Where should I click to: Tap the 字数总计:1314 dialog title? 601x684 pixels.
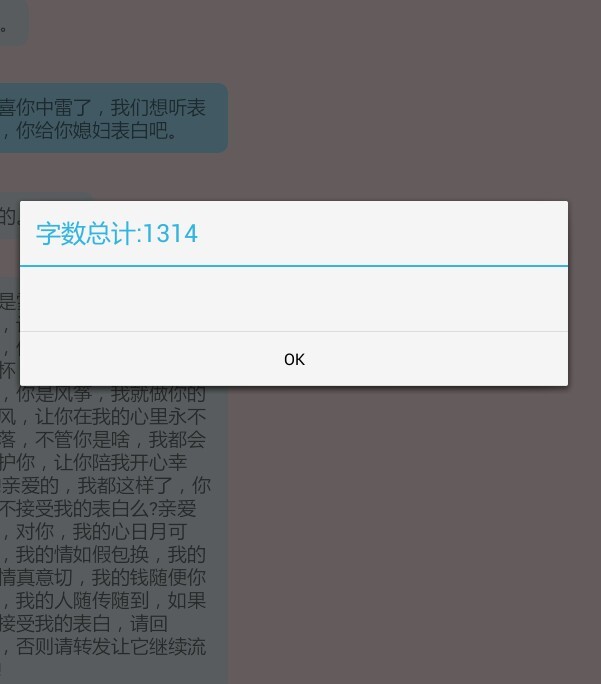pyautogui.click(x=117, y=233)
